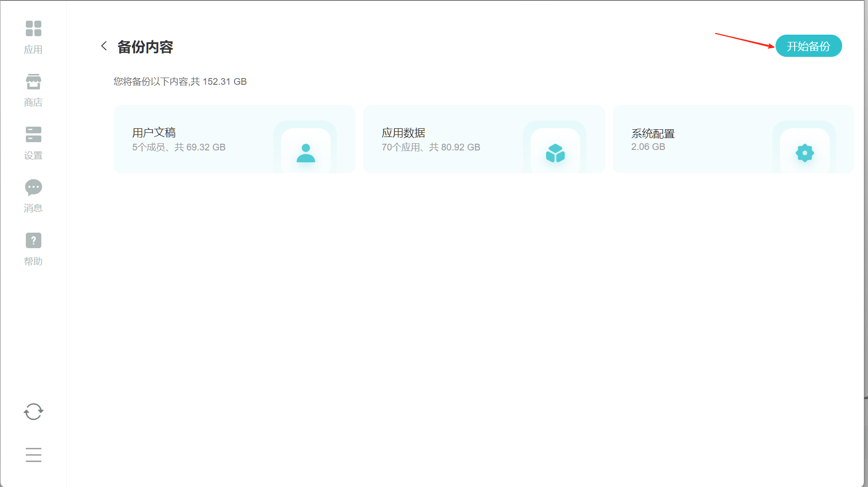This screenshot has width=868, height=487.
Task: Open the 设置 settings icon
Action: (x=34, y=134)
